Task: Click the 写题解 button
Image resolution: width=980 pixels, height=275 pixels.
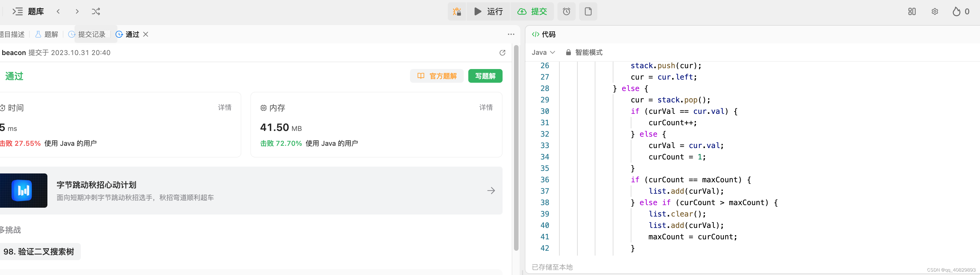Action: coord(485,76)
